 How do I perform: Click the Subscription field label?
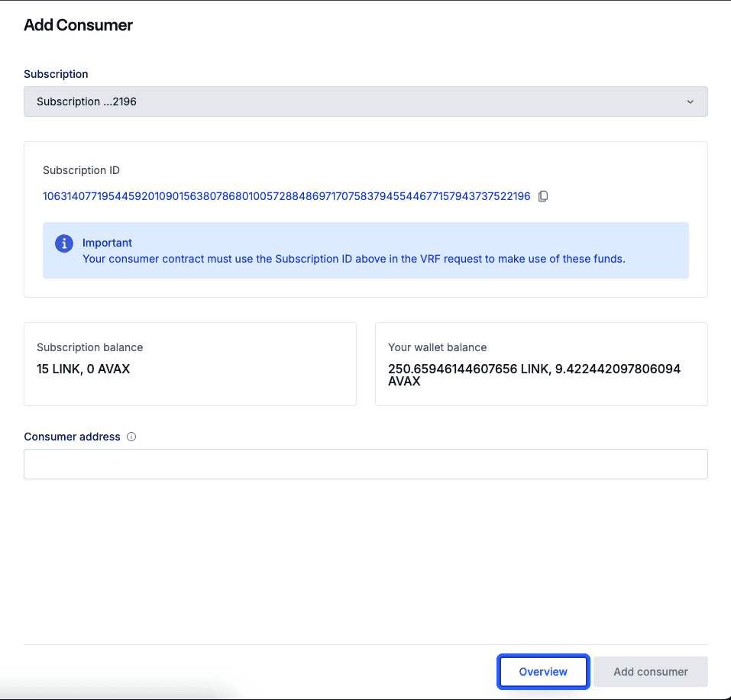(x=56, y=74)
